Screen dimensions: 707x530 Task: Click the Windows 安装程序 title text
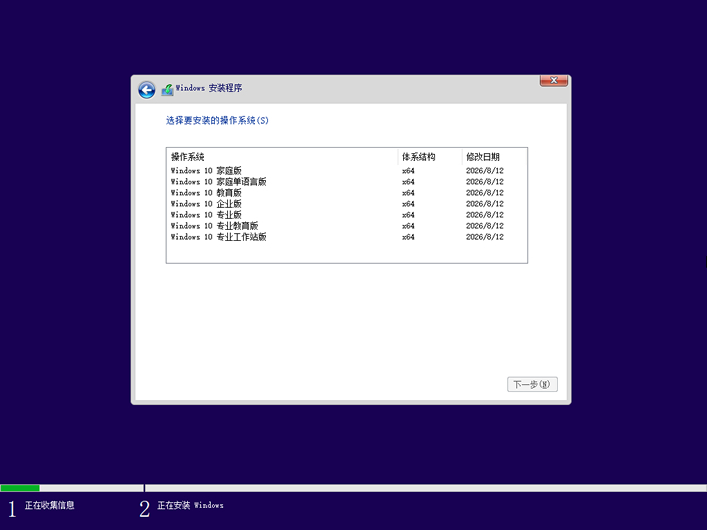point(209,88)
